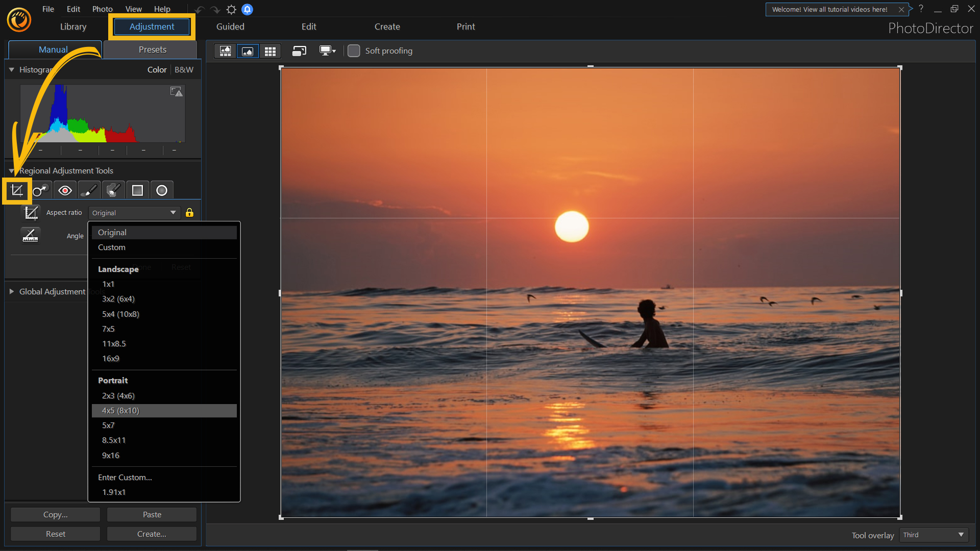This screenshot has height=551, width=980.
Task: Open the Create module
Action: (x=387, y=27)
